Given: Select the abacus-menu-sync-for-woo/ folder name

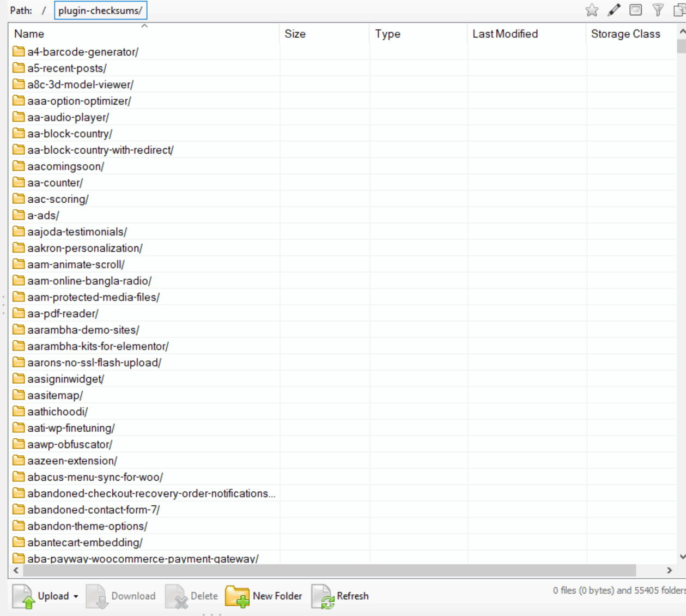Looking at the screenshot, I should point(95,477).
